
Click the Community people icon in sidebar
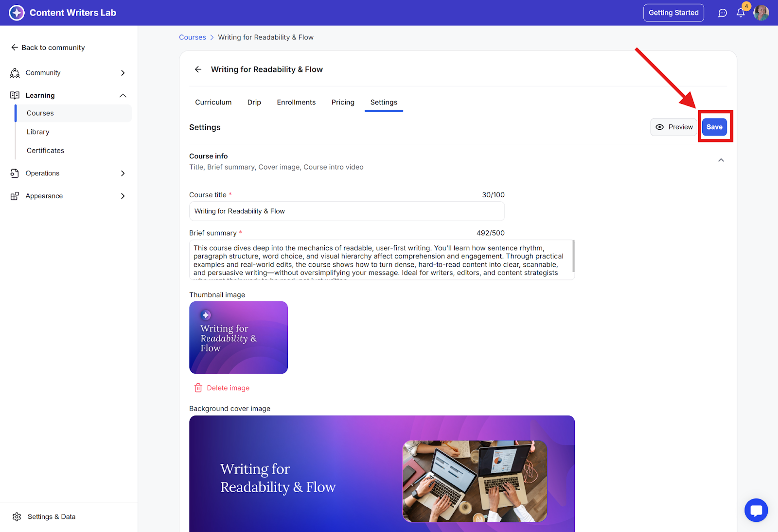15,73
